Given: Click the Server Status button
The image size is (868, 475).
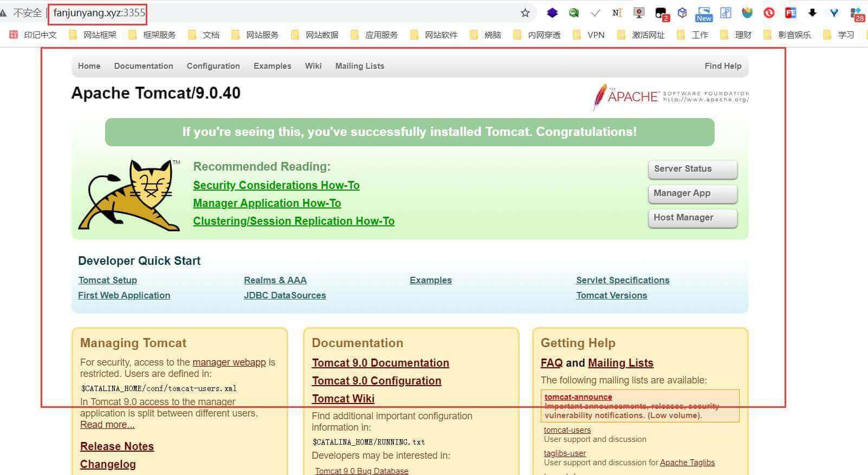Looking at the screenshot, I should coord(692,169).
